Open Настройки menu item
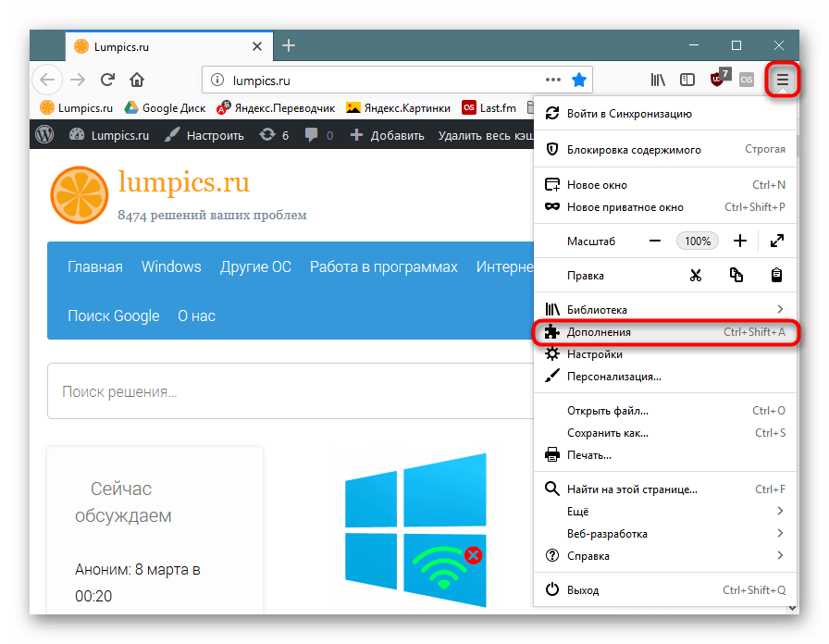This screenshot has height=644, width=829. (665, 354)
